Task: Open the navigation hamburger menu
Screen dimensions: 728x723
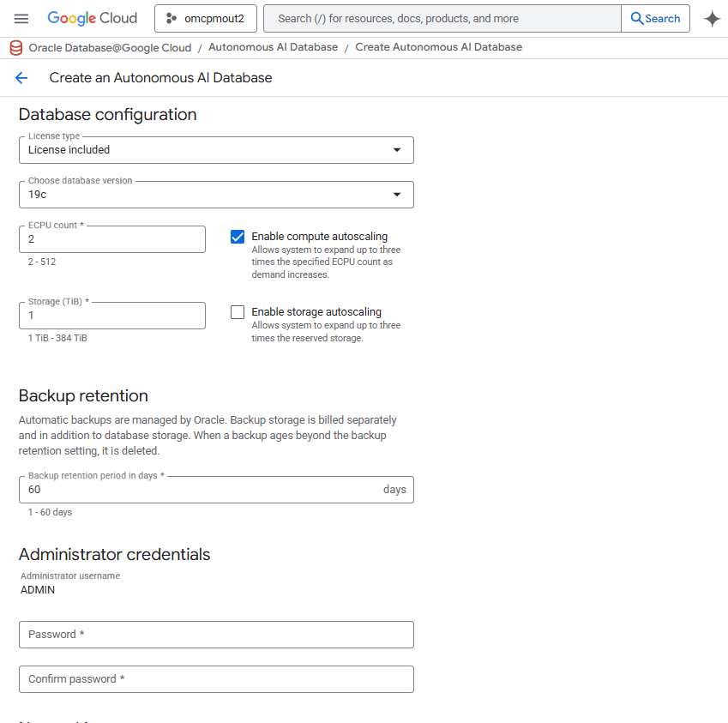Action: point(21,18)
